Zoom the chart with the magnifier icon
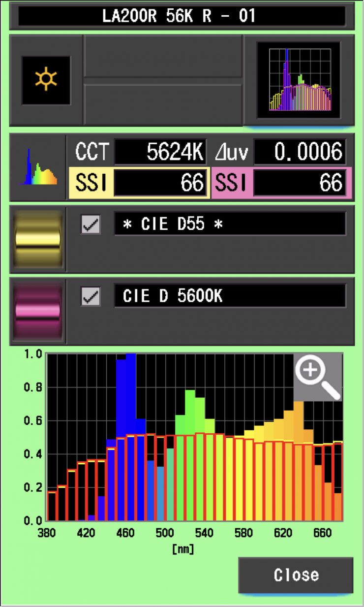The width and height of the screenshot is (364, 607). [317, 377]
